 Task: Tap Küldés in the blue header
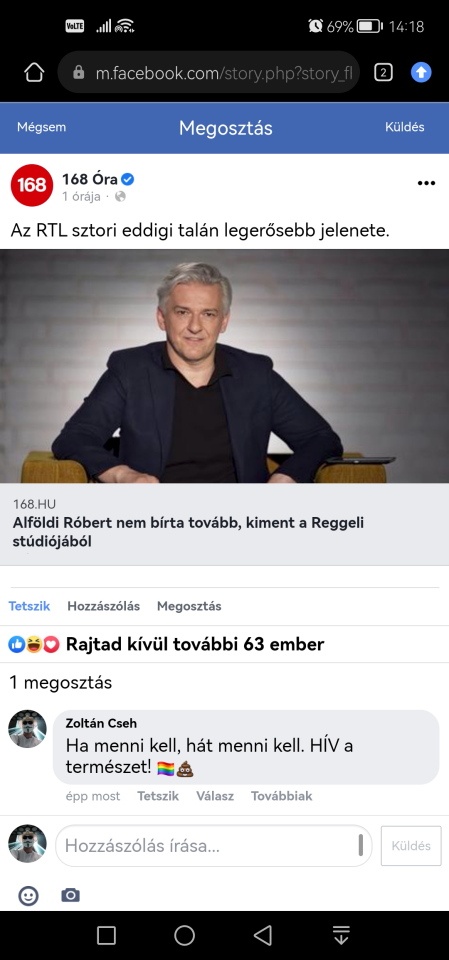(405, 127)
